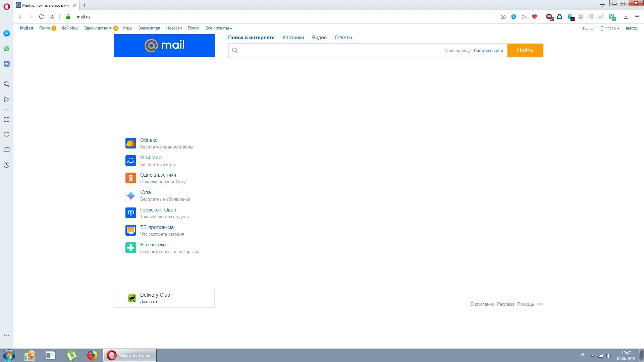Click the orange Найти search button
This screenshot has height=362, width=644.
525,50
